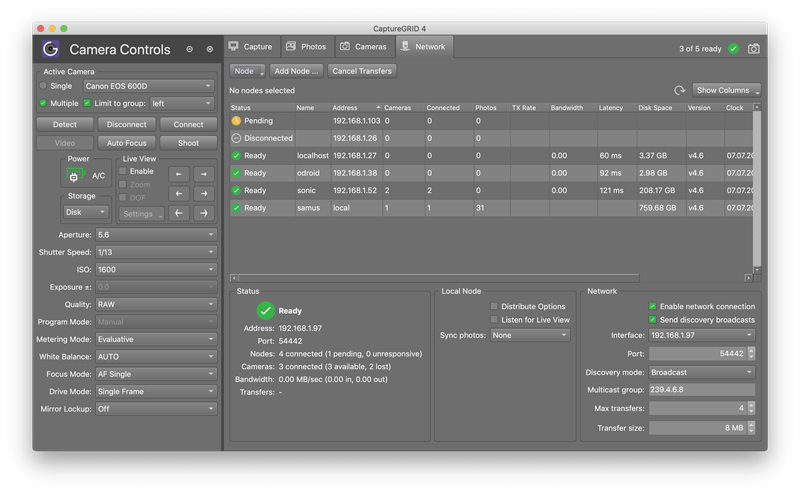The height and width of the screenshot is (494, 800).
Task: Click the Shoot button
Action: click(x=188, y=143)
